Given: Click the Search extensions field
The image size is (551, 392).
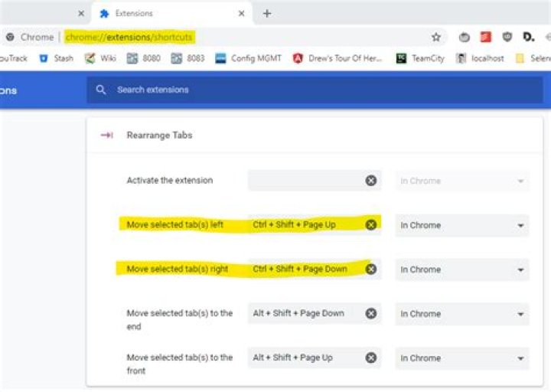Looking at the screenshot, I should coord(315,90).
